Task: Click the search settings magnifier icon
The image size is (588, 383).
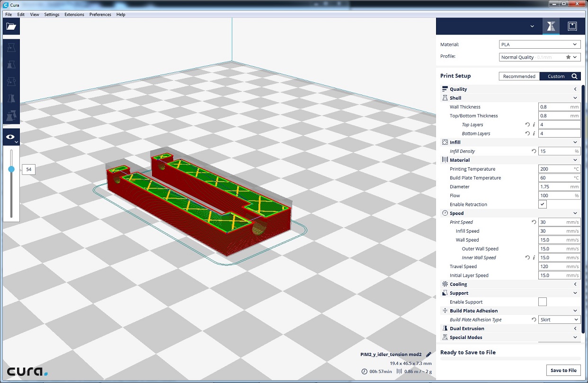Action: [574, 76]
